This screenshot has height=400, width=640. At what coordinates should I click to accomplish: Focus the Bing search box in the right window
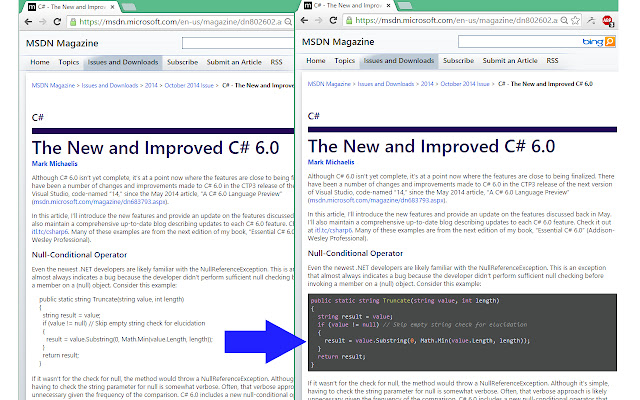(519, 42)
